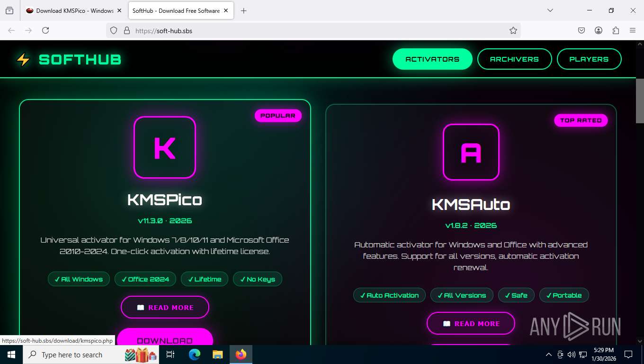Click the POPULAR badge on KMSPico
The width and height of the screenshot is (644, 364).
[x=278, y=116]
